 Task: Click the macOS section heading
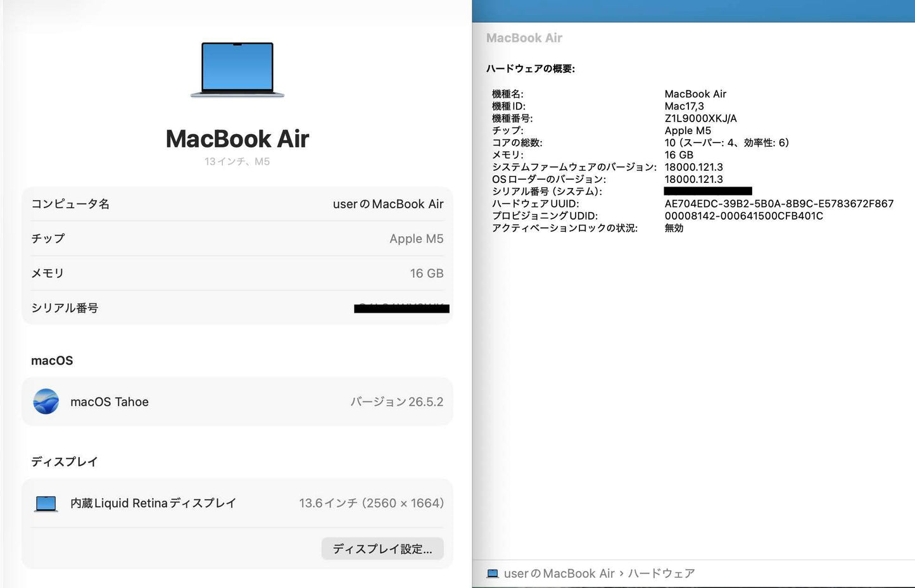(x=52, y=361)
